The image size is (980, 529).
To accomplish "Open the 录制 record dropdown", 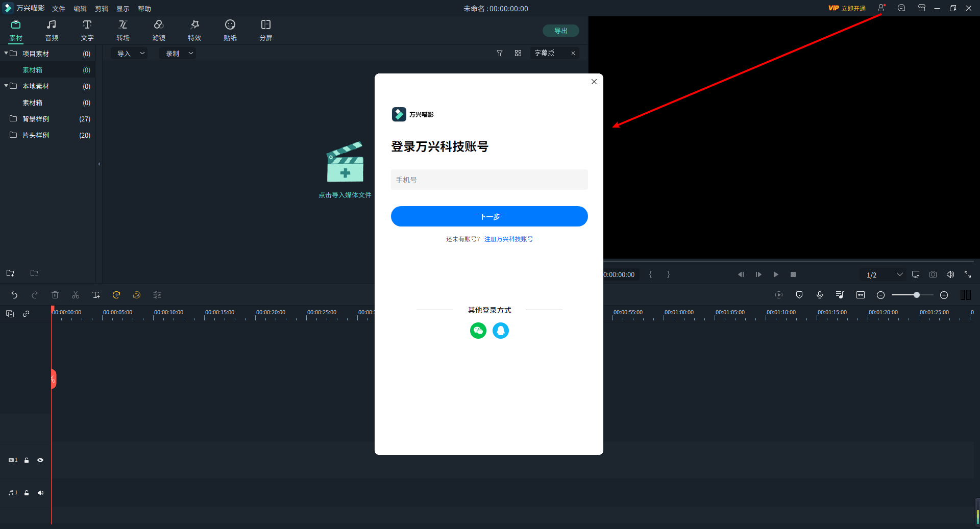I will pos(178,54).
